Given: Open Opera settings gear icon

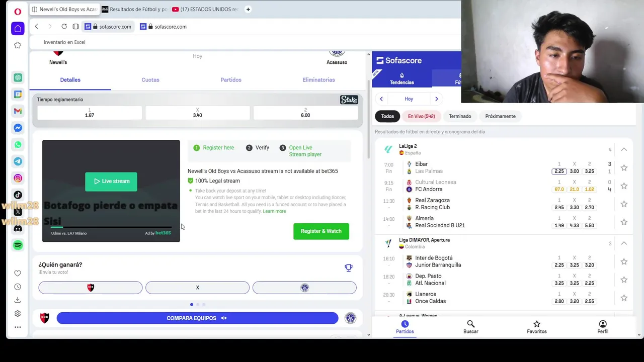Looking at the screenshot, I should point(18,313).
